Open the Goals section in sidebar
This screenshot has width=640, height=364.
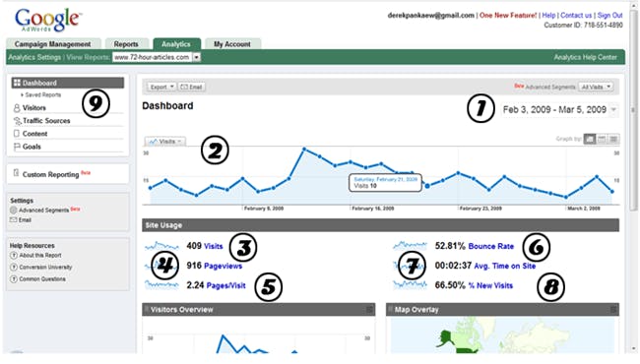[32, 147]
